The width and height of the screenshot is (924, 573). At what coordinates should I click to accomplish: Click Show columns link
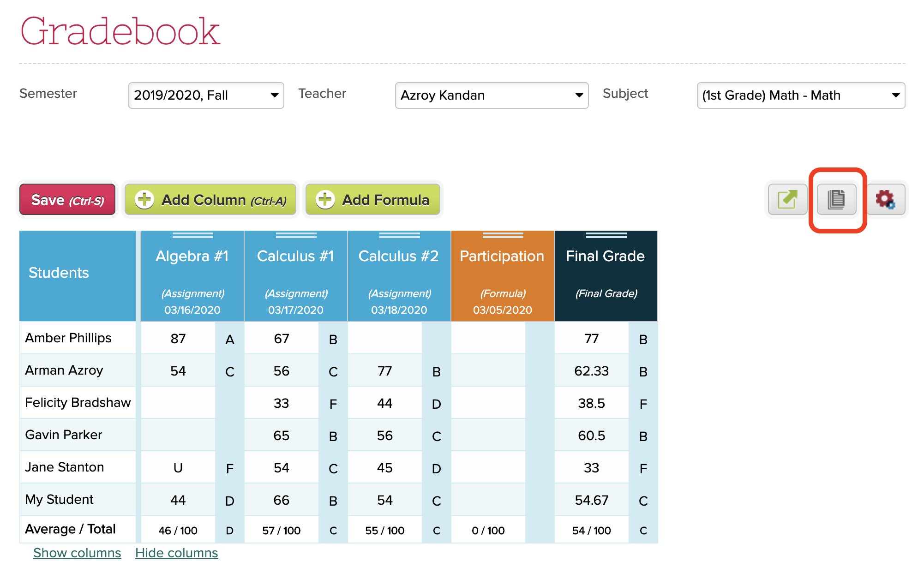click(77, 553)
